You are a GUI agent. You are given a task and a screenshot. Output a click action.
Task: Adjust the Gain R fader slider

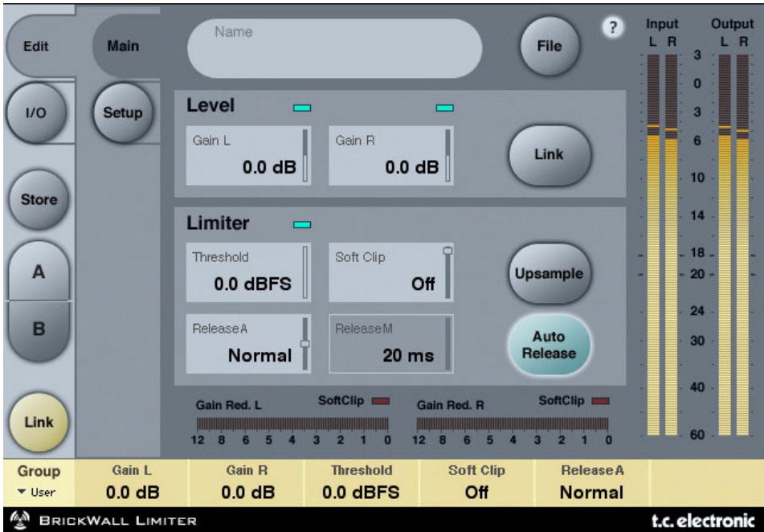447,156
